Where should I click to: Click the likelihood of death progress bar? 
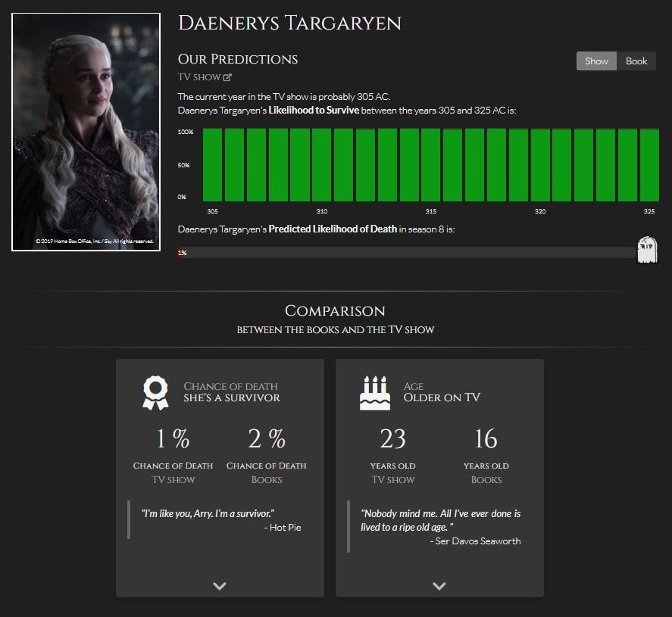tap(406, 253)
